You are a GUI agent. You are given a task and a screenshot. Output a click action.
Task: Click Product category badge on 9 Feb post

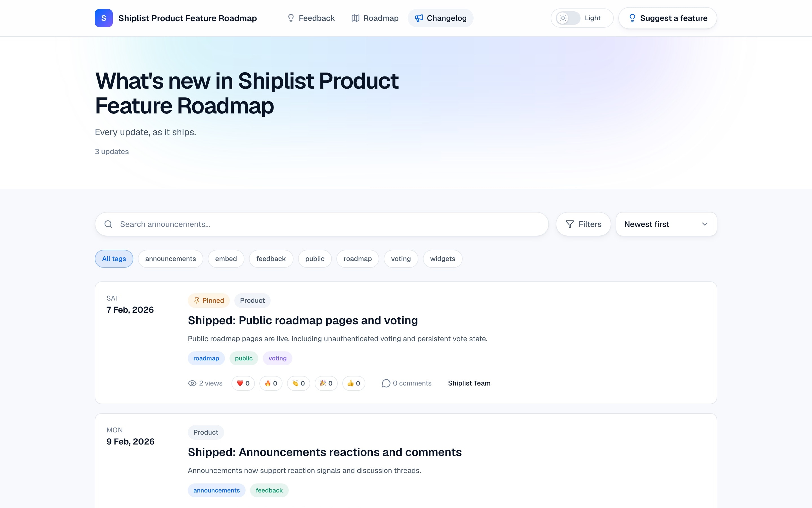point(206,432)
